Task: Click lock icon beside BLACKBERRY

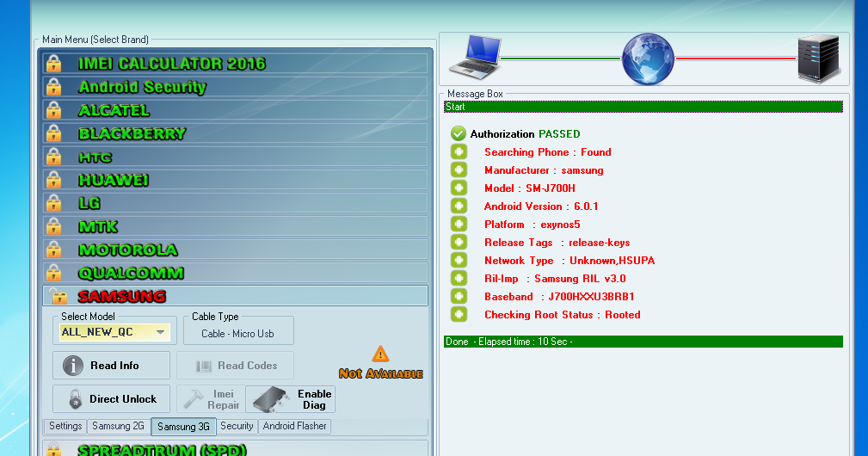Action: pos(53,133)
